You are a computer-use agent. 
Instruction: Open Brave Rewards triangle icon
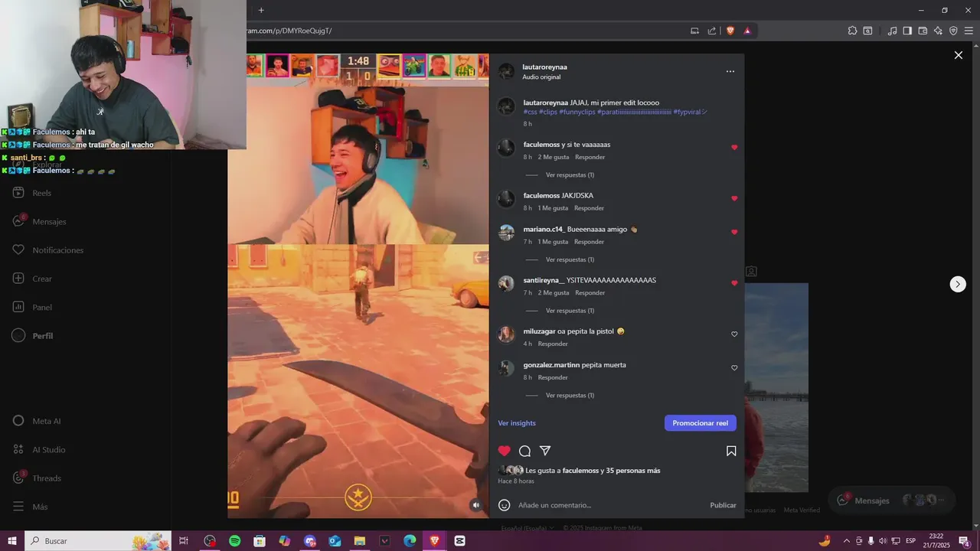747,31
